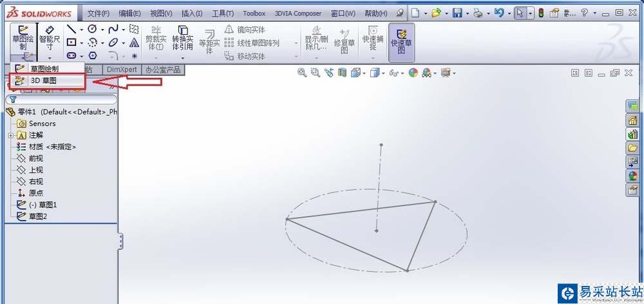Image resolution: width=644 pixels, height=304 pixels.
Task: Switch to the 办公室产品 tab
Action: tap(163, 70)
